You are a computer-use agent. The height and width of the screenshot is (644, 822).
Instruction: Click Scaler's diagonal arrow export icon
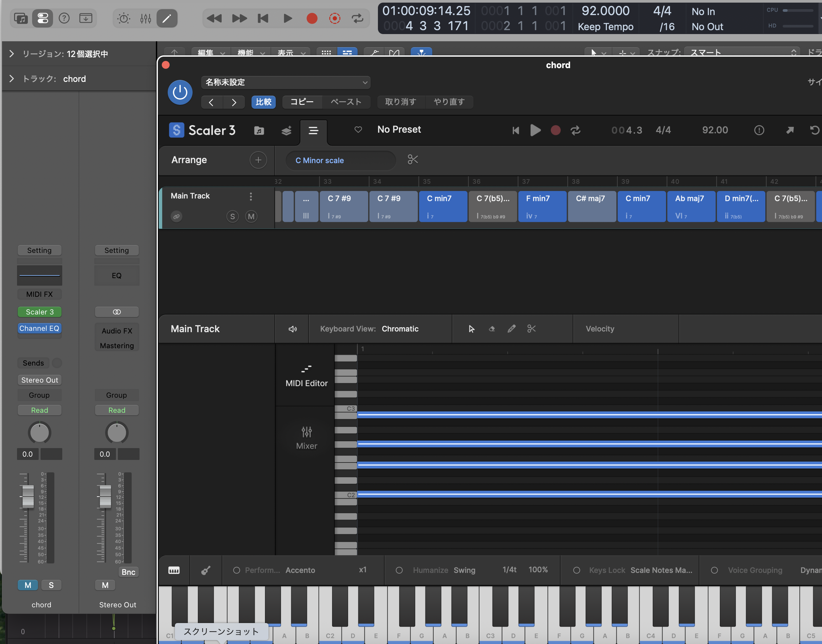pos(790,130)
